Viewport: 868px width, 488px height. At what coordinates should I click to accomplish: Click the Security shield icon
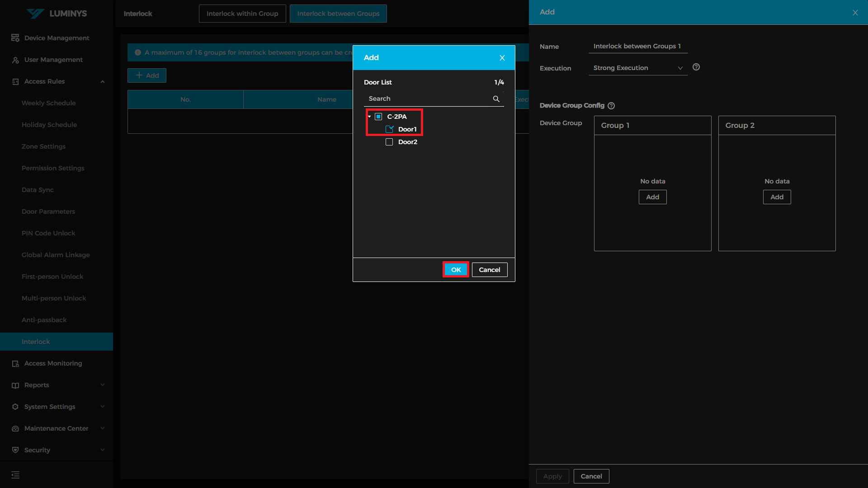click(15, 450)
